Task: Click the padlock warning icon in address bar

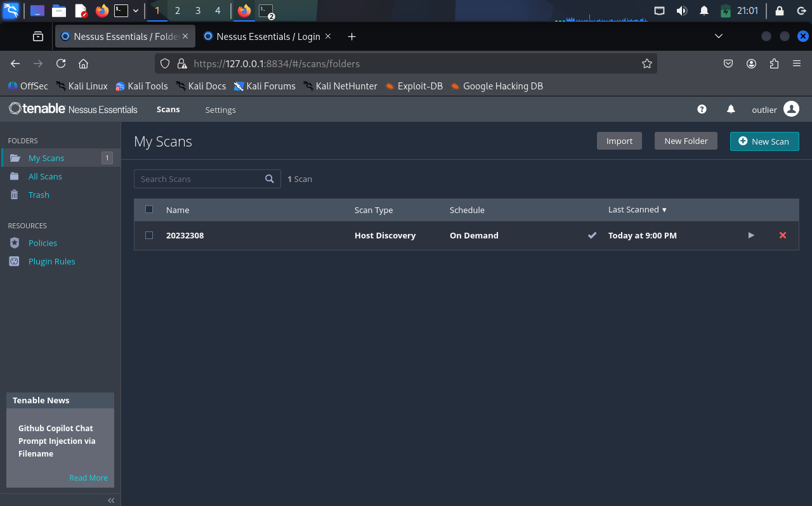Action: [182, 63]
